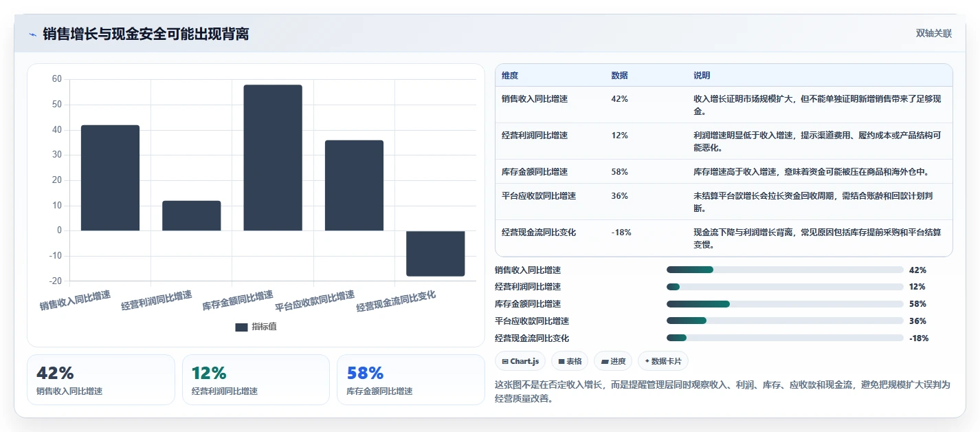Select table row cell 经营现金流同比变化
This screenshot has height=432, width=980.
(x=539, y=233)
